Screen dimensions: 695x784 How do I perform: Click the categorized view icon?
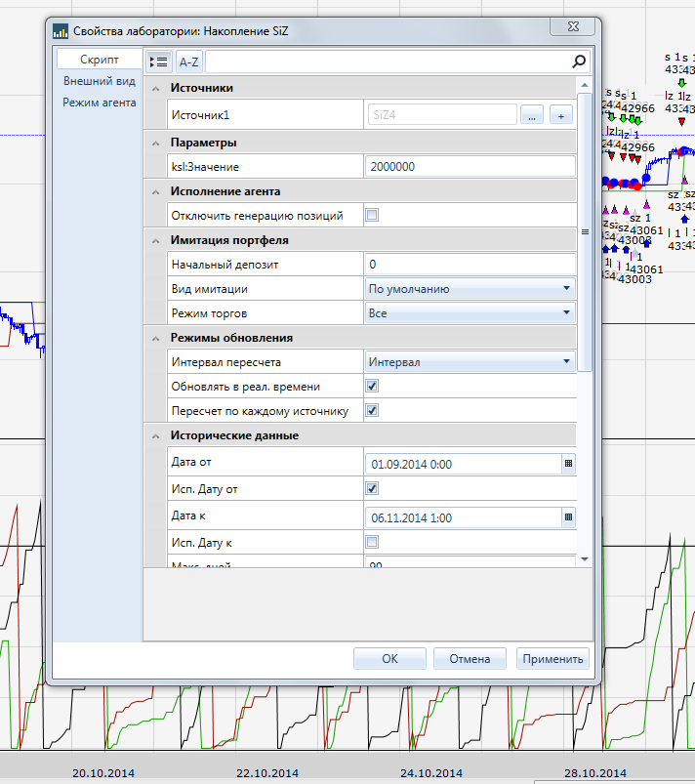click(x=158, y=62)
